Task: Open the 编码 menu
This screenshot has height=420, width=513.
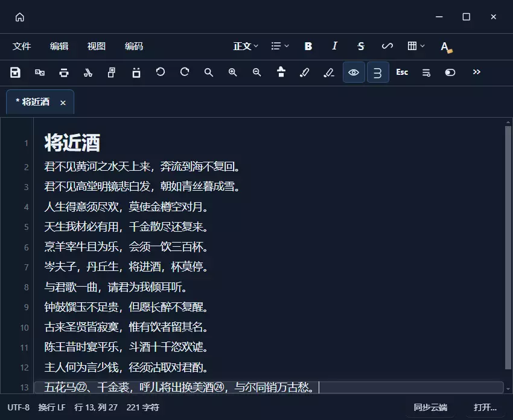Action: click(134, 46)
